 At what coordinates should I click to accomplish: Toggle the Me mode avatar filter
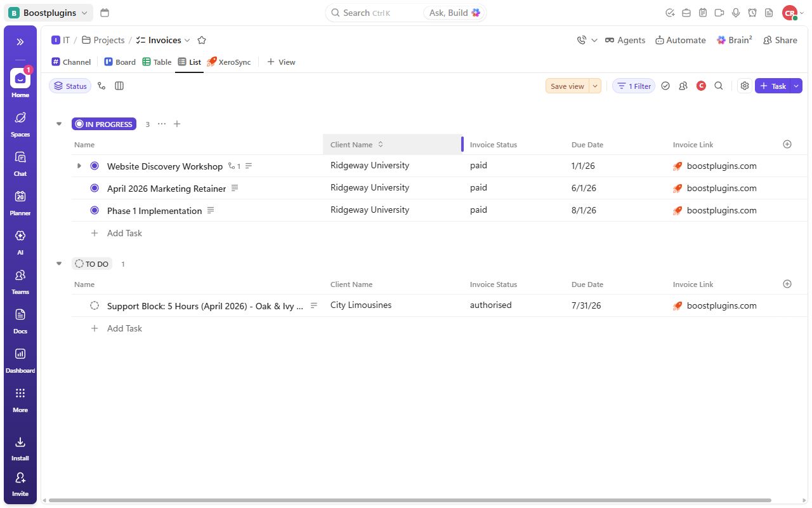701,86
